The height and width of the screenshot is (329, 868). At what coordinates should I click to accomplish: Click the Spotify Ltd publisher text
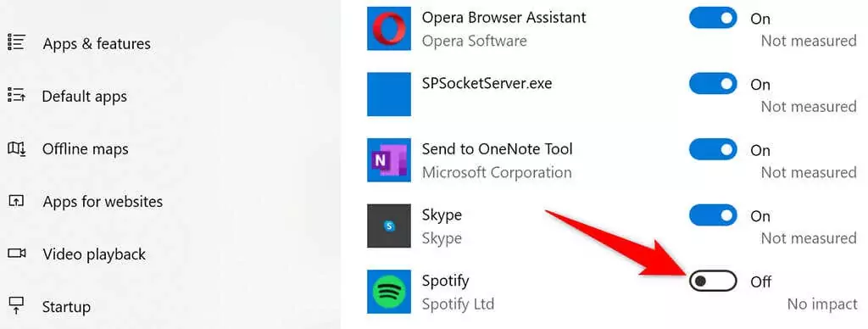(458, 304)
